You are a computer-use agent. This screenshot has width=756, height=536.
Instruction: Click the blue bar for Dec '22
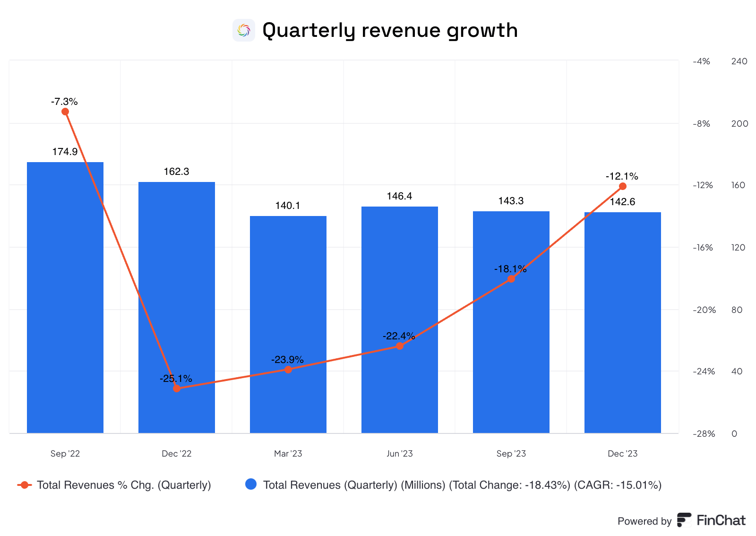click(176, 307)
